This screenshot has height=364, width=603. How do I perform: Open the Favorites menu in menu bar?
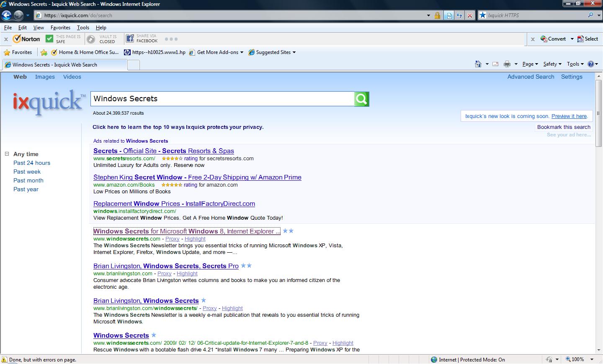(60, 28)
